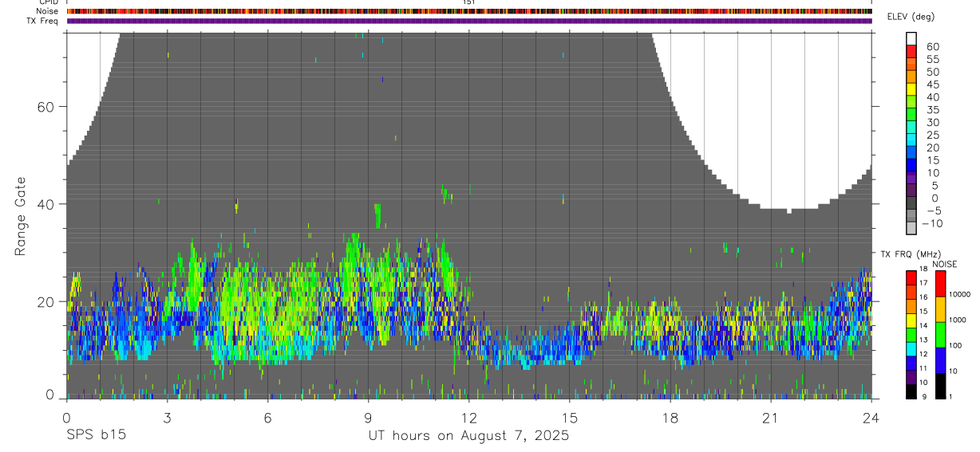This screenshot has height=452, width=980.
Task: Click the 'Range Gate' y-axis label
Action: 21,215
